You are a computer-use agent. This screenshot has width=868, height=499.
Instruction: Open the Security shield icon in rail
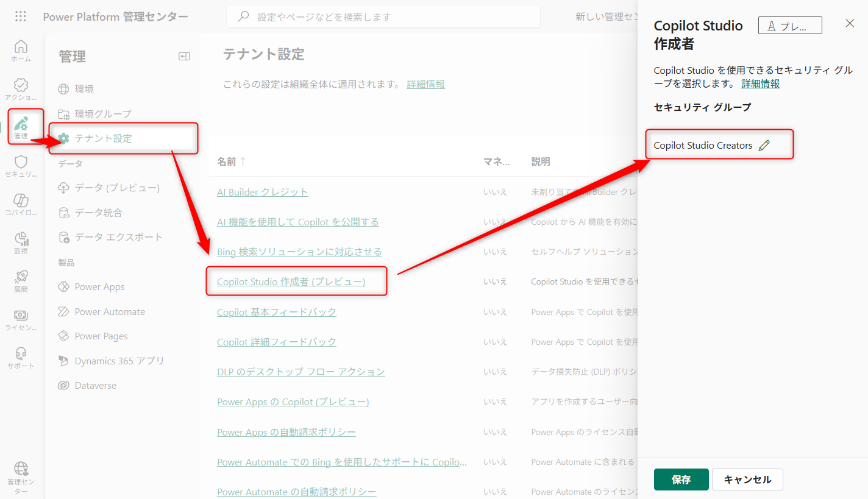tap(21, 166)
